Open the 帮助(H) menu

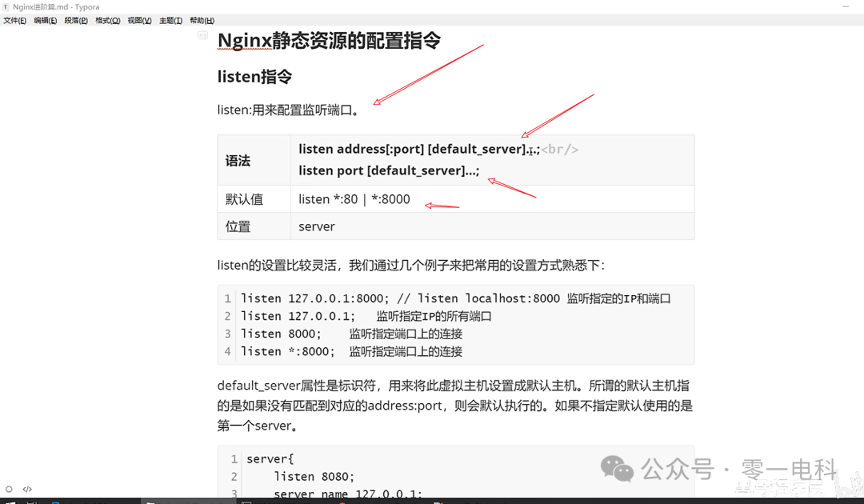(202, 20)
